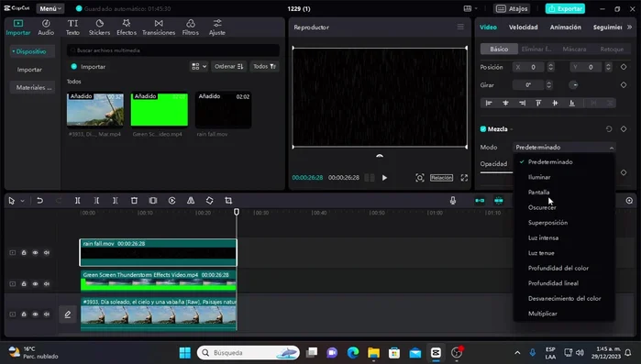Hide the rain fall.mov track with eye icon
Image resolution: width=641 pixels, height=364 pixels.
pos(35,253)
